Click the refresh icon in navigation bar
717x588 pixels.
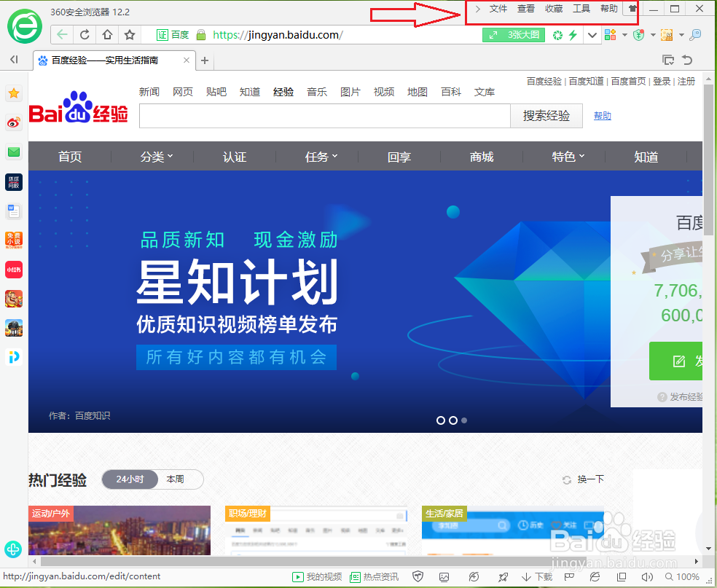click(84, 34)
